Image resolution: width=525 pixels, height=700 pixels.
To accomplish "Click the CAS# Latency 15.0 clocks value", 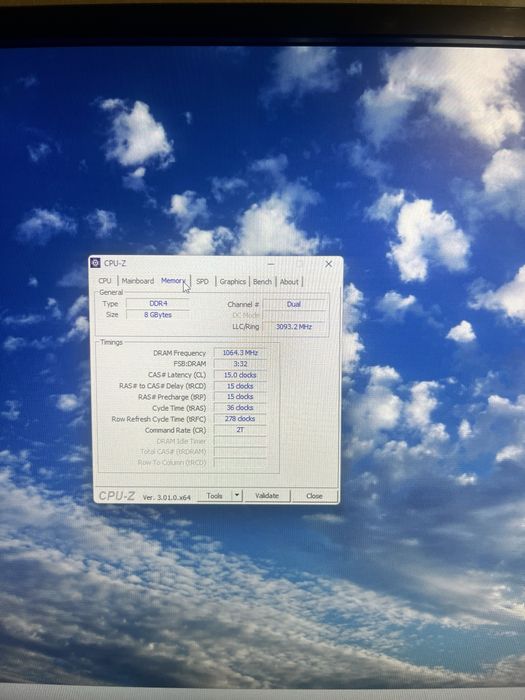I will coord(240,375).
